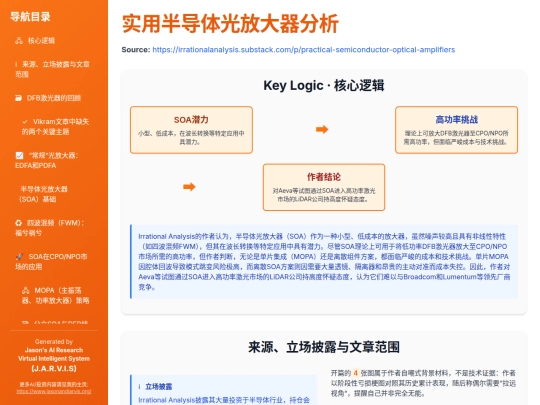
Task: Click "Generated by" text in sidebar footer
Action: 54,342
